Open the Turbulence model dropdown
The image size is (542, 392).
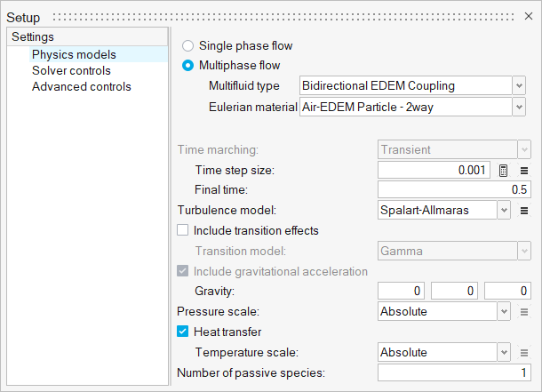(x=505, y=211)
